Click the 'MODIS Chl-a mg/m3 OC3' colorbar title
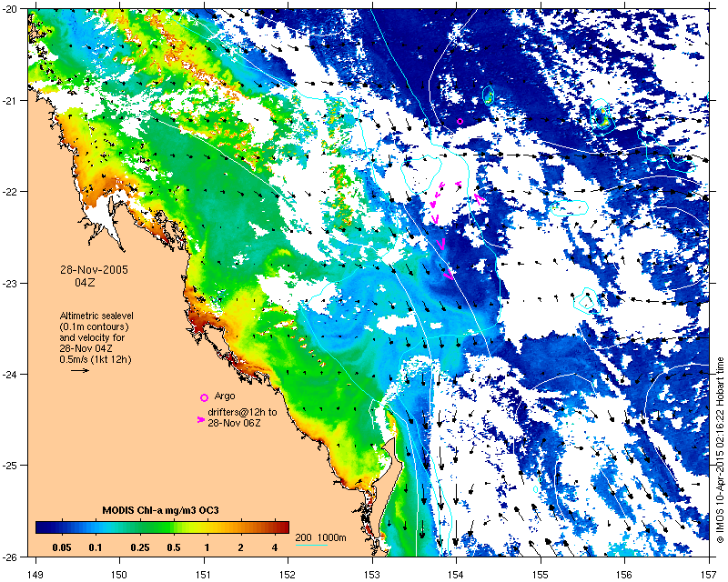The height and width of the screenshot is (582, 728). click(161, 510)
